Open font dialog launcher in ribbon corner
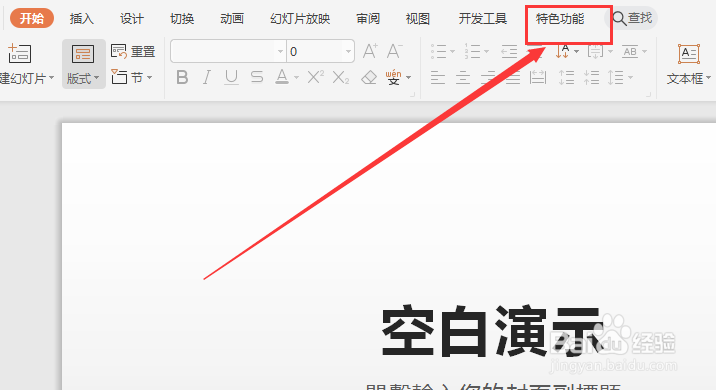The image size is (716, 390). (412, 95)
